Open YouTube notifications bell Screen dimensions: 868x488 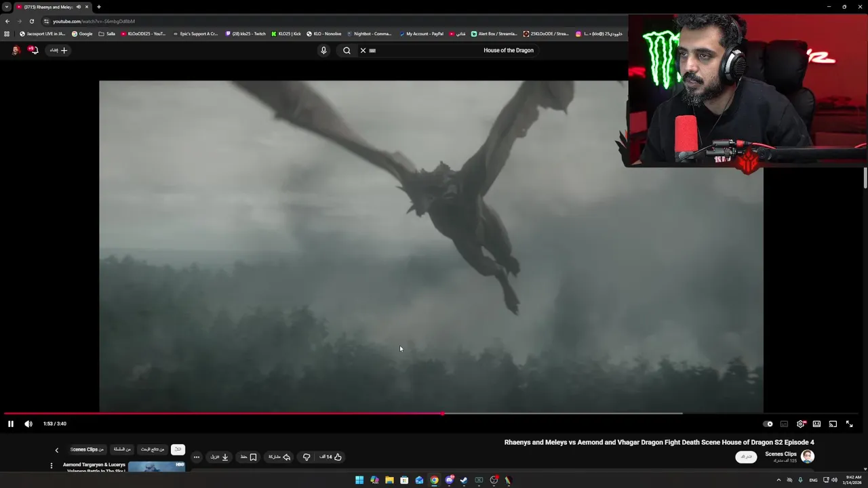[x=33, y=50]
